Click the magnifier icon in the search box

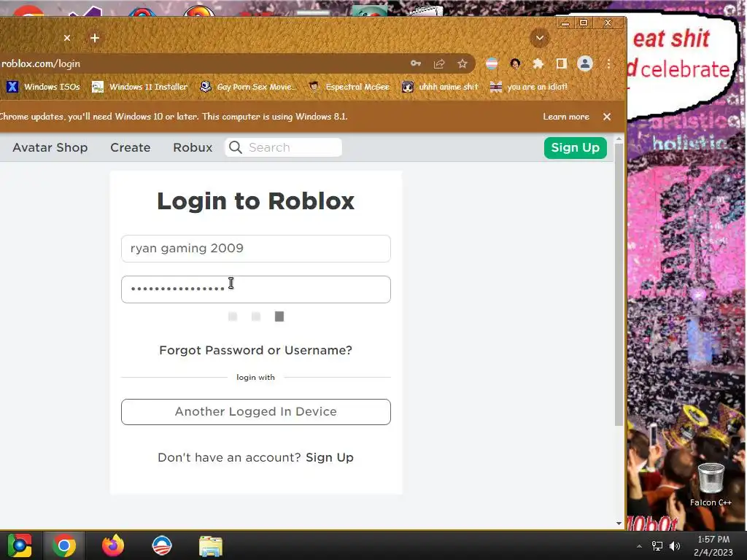point(236,147)
